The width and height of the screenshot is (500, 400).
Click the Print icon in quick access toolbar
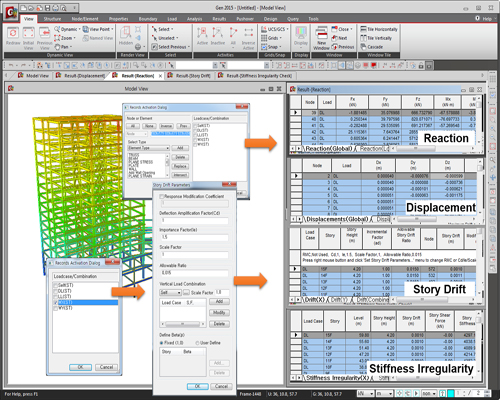click(x=56, y=8)
